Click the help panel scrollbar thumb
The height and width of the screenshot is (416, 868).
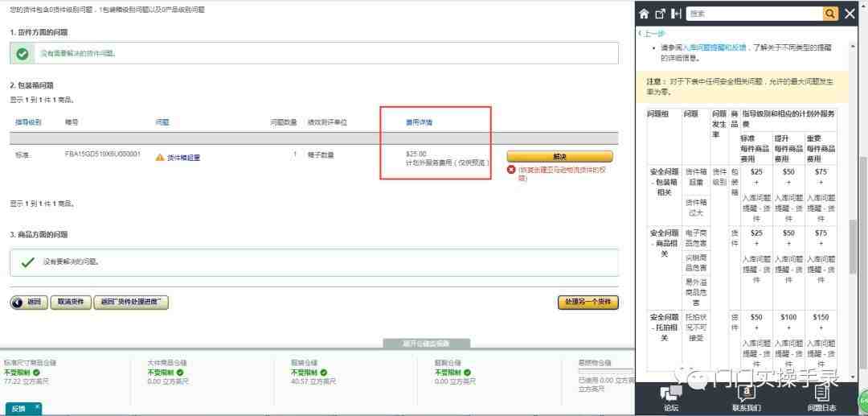853,248
